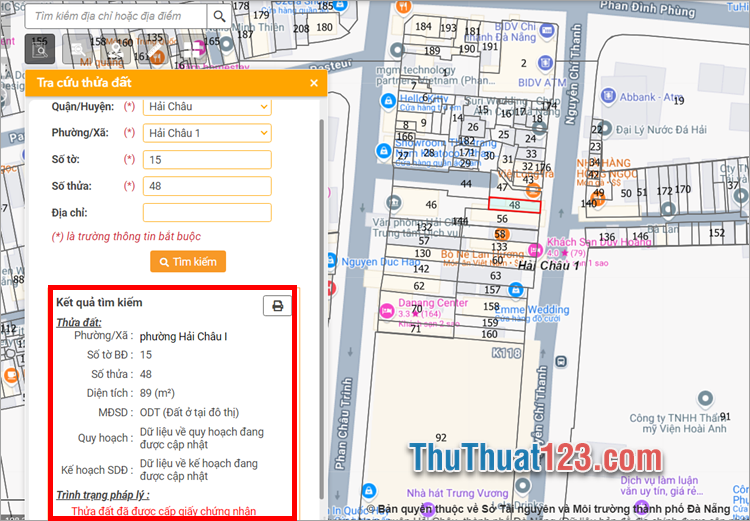Click the result value phường Hải Châu I
This screenshot has height=521, width=750.
click(x=183, y=336)
